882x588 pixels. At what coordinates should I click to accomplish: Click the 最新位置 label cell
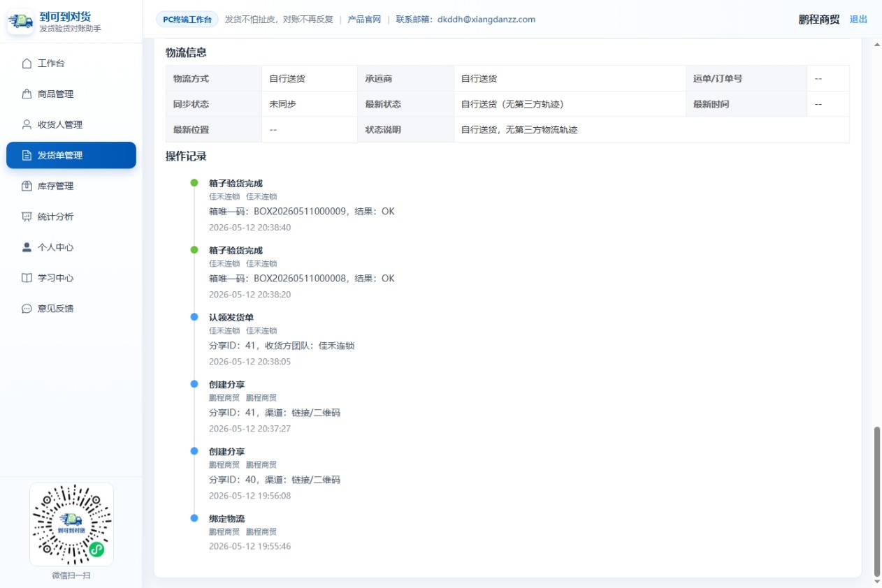click(214, 130)
